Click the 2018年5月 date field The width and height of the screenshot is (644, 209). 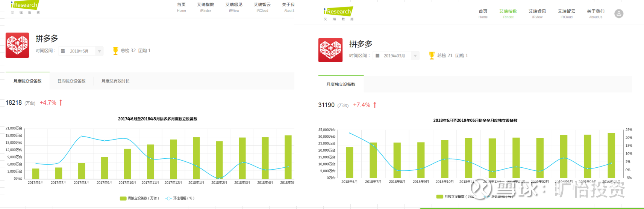(81, 51)
